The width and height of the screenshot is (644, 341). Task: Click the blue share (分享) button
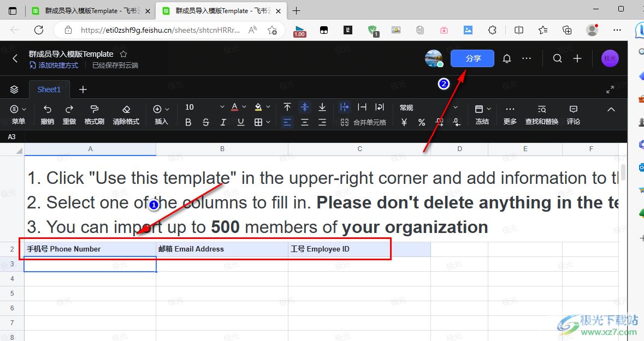(x=472, y=58)
